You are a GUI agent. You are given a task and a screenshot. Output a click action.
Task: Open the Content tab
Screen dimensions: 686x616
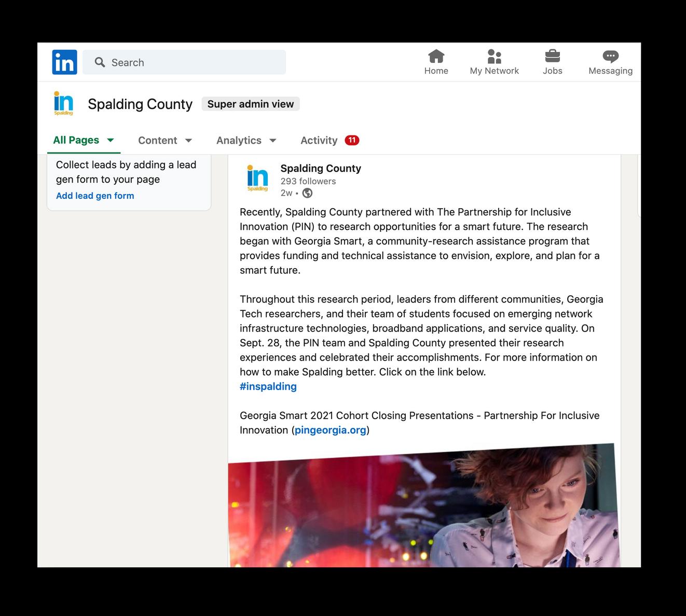pyautogui.click(x=158, y=140)
